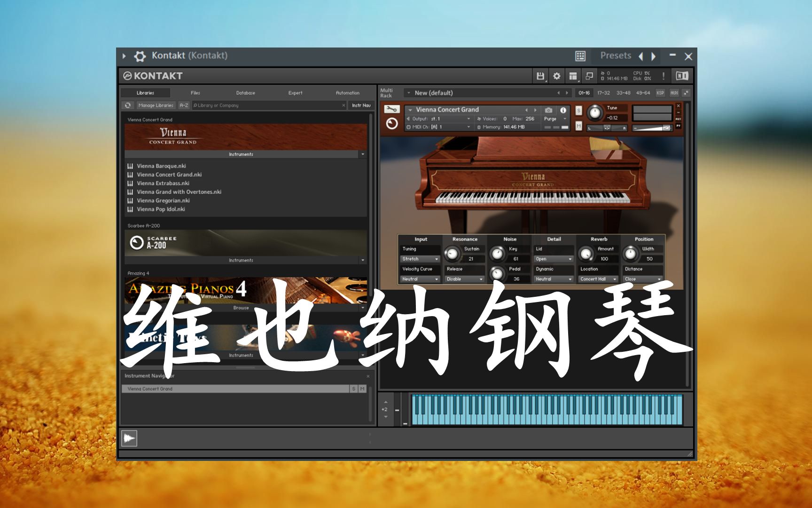The height and width of the screenshot is (508, 812).
Task: Show instrument info with the i icon
Action: (x=563, y=110)
